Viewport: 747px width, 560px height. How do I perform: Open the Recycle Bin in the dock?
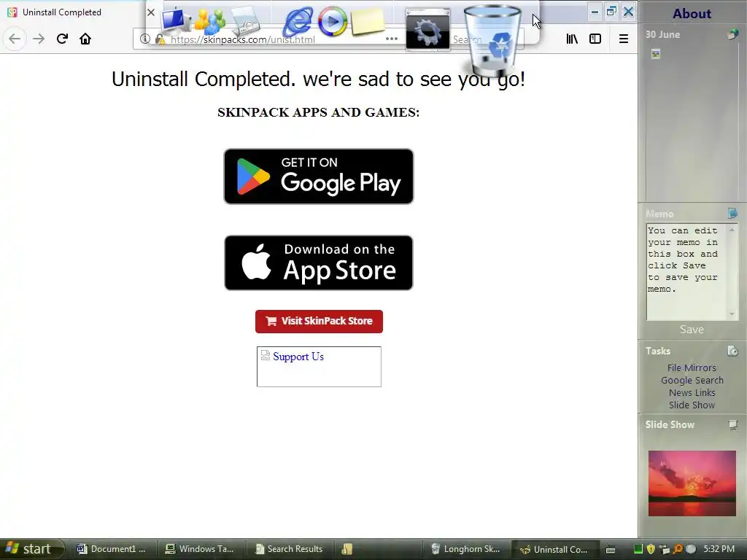coord(492,41)
